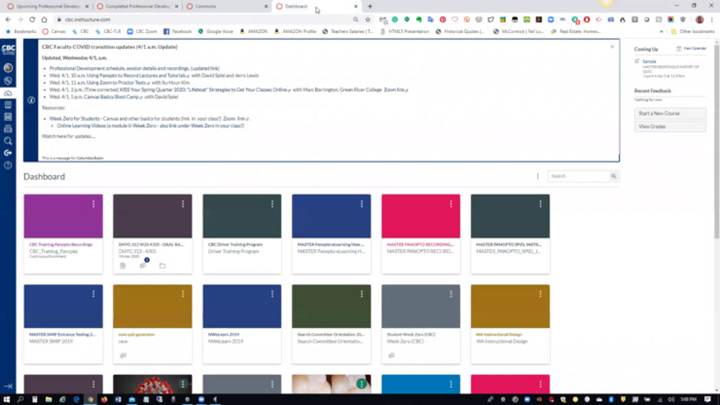Screen dimensions: 720x405
Task: Switch to Completed Professional Development tab
Action: click(137, 6)
